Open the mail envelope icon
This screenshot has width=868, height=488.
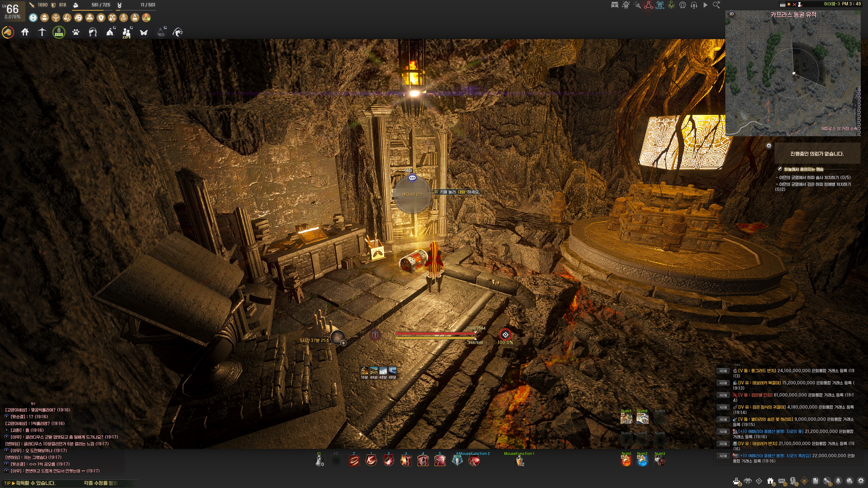(782, 481)
